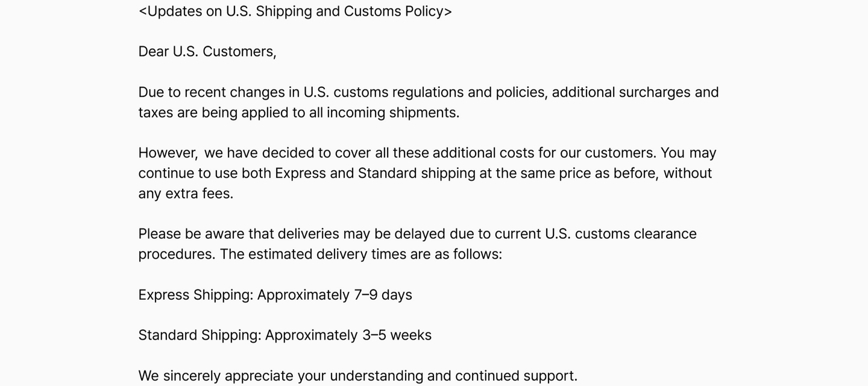Click the words "We sincerely appreciate"

click(x=215, y=376)
